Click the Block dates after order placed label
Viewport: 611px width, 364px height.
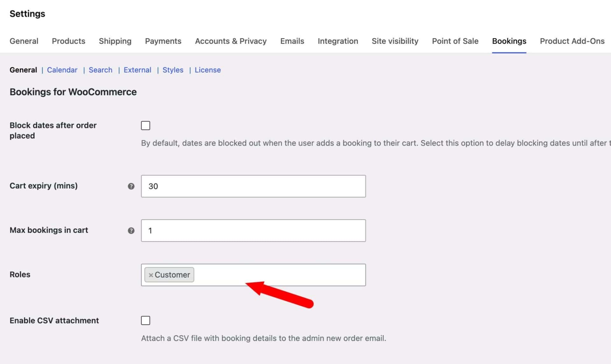(x=53, y=130)
